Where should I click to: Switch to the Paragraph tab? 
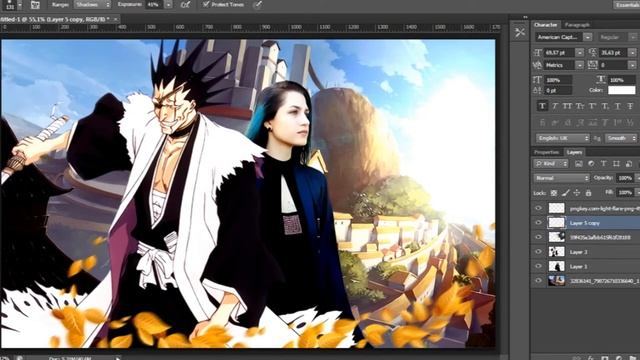pyautogui.click(x=577, y=25)
